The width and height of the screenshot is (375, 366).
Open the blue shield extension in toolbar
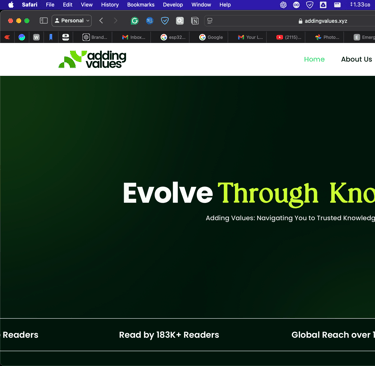pos(165,21)
